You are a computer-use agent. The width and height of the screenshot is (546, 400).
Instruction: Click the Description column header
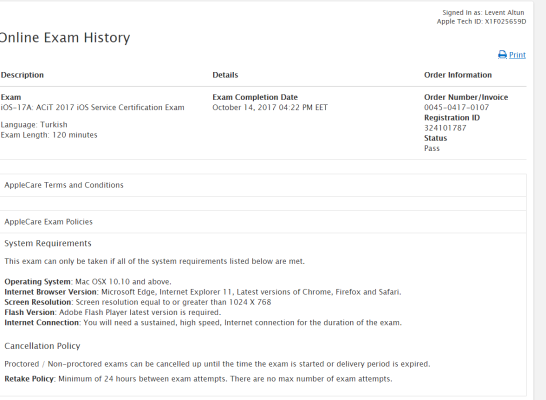coord(22,75)
